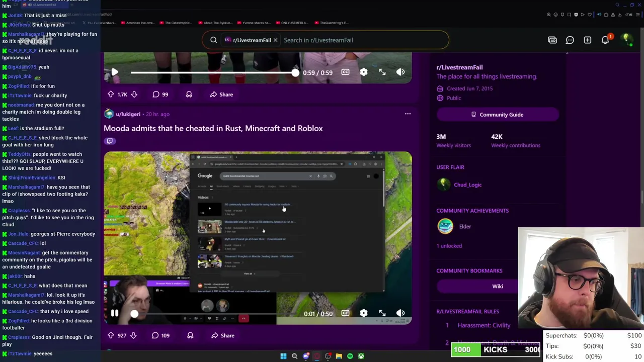Image resolution: width=644 pixels, height=362 pixels.
Task: Open the Yvonne shares he... bookmark tab
Action: (x=254, y=23)
